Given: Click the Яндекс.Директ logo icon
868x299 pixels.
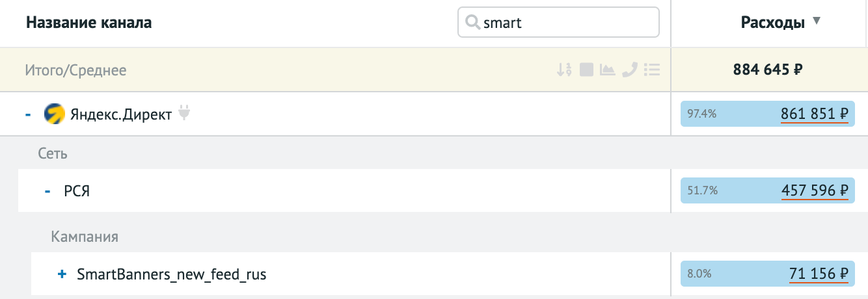Looking at the screenshot, I should pyautogui.click(x=54, y=114).
